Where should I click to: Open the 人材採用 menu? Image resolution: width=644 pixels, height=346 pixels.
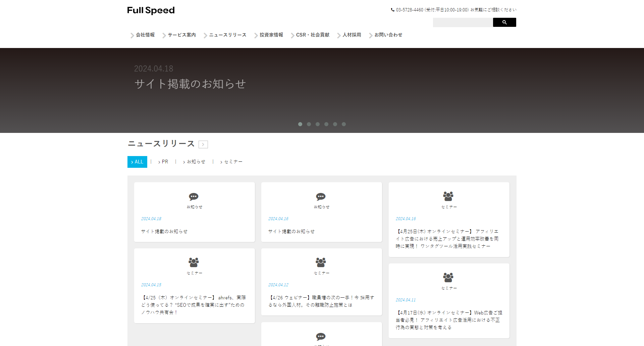(x=352, y=35)
